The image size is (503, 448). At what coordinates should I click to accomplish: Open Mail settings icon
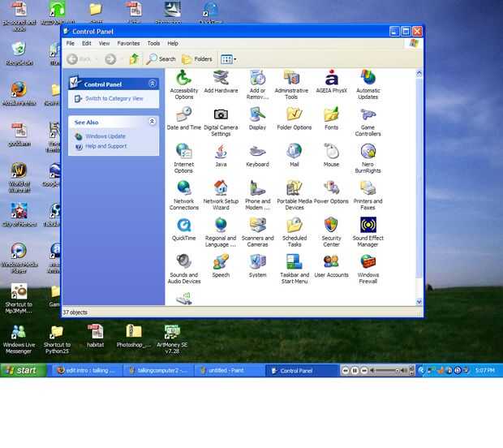[x=294, y=155]
